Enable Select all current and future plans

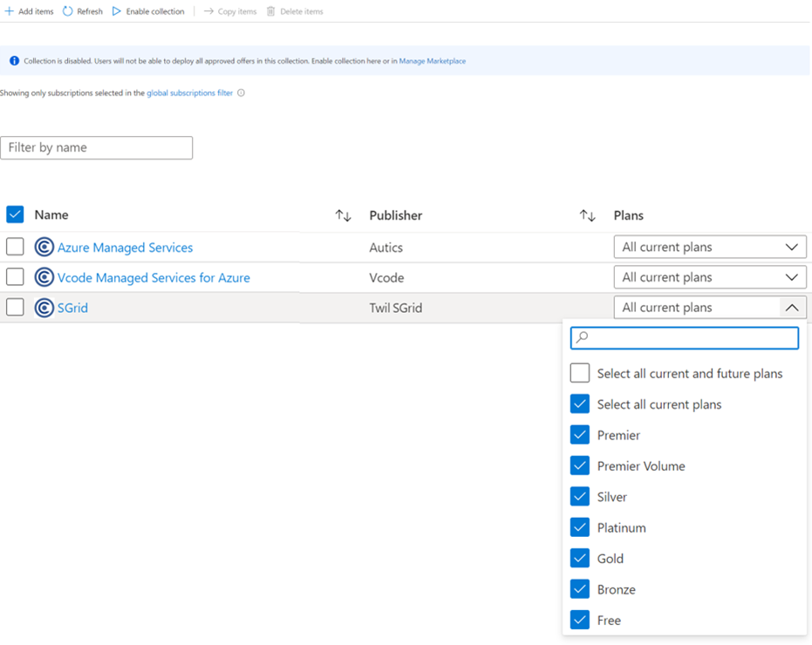pyautogui.click(x=580, y=373)
